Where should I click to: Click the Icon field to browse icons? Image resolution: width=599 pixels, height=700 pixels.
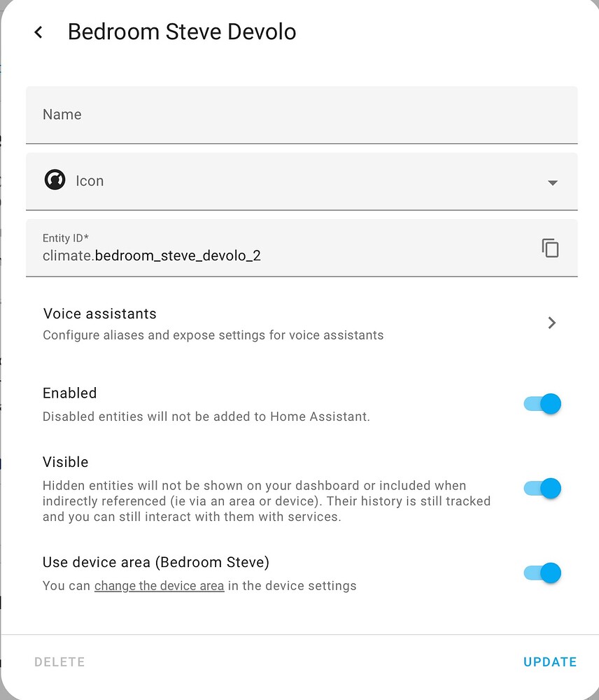click(280, 181)
